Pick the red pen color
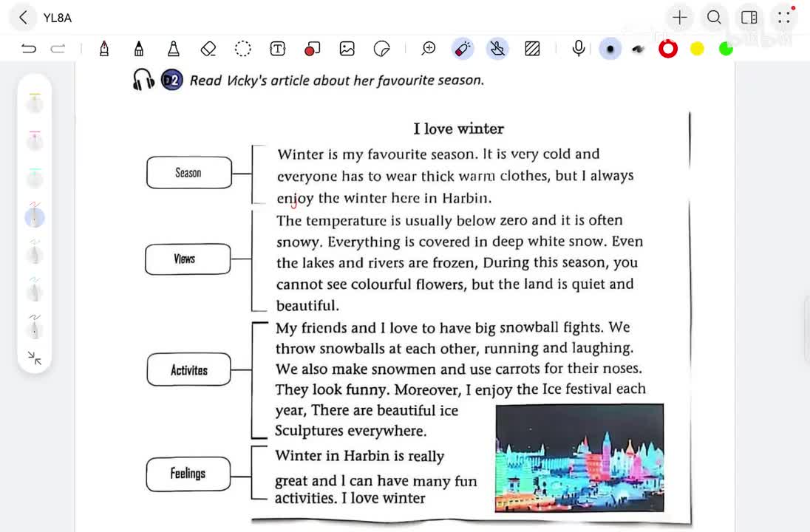This screenshot has height=532, width=810. [x=668, y=49]
